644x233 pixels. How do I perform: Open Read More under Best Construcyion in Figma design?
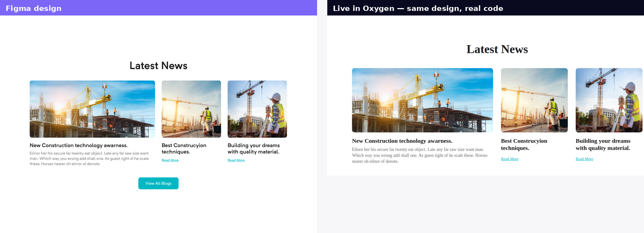[170, 160]
